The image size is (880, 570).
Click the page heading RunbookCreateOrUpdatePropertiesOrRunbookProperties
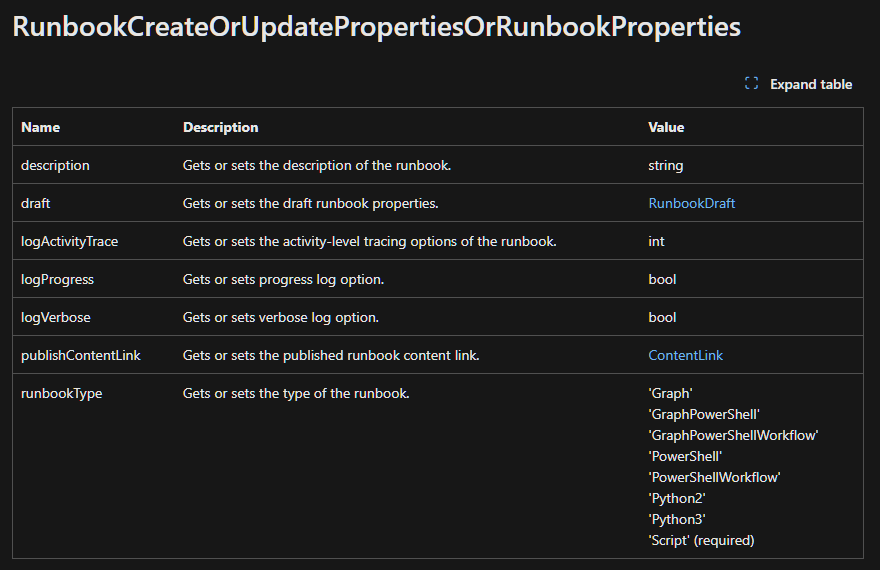pyautogui.click(x=377, y=27)
